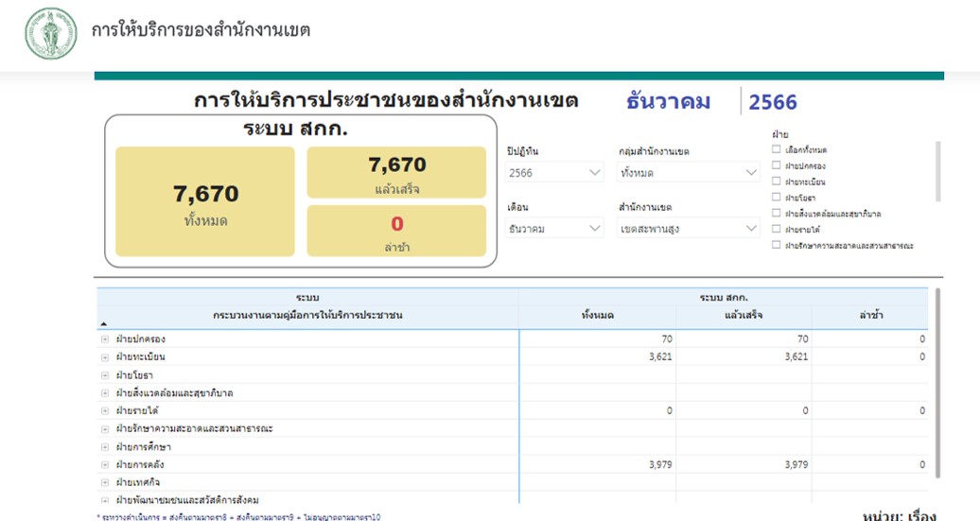Open the เดือน month dropdown

(x=555, y=228)
